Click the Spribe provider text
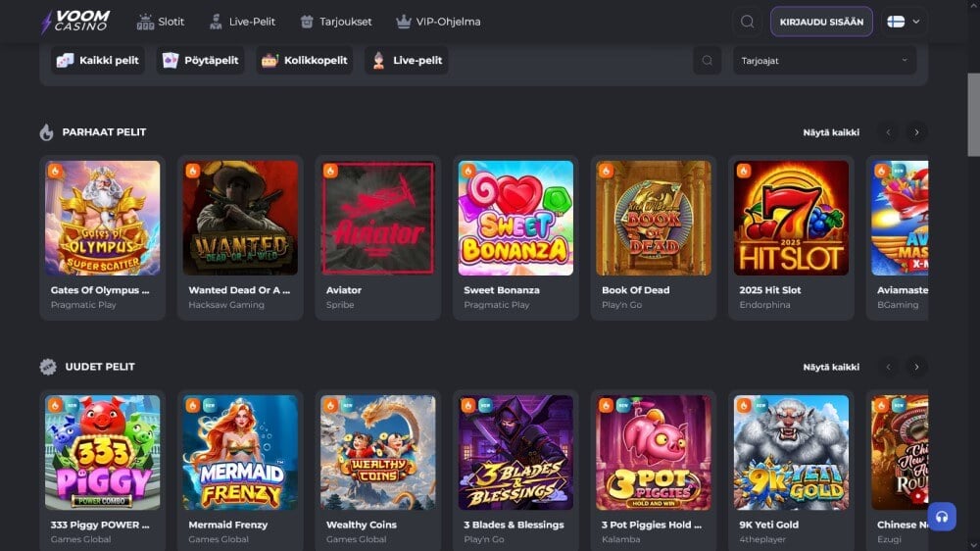This screenshot has width=980, height=551. [340, 305]
